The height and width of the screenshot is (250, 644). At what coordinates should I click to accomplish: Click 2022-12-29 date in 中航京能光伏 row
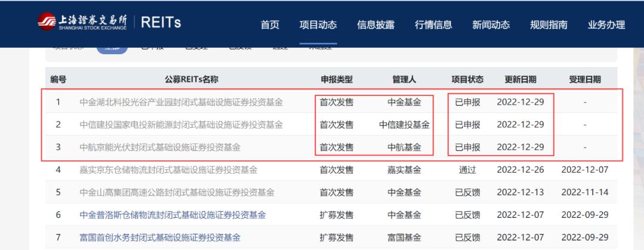pos(521,147)
